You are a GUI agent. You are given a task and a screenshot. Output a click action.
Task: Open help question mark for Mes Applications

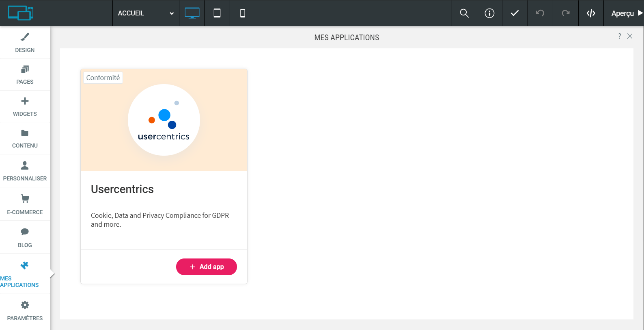coord(620,36)
